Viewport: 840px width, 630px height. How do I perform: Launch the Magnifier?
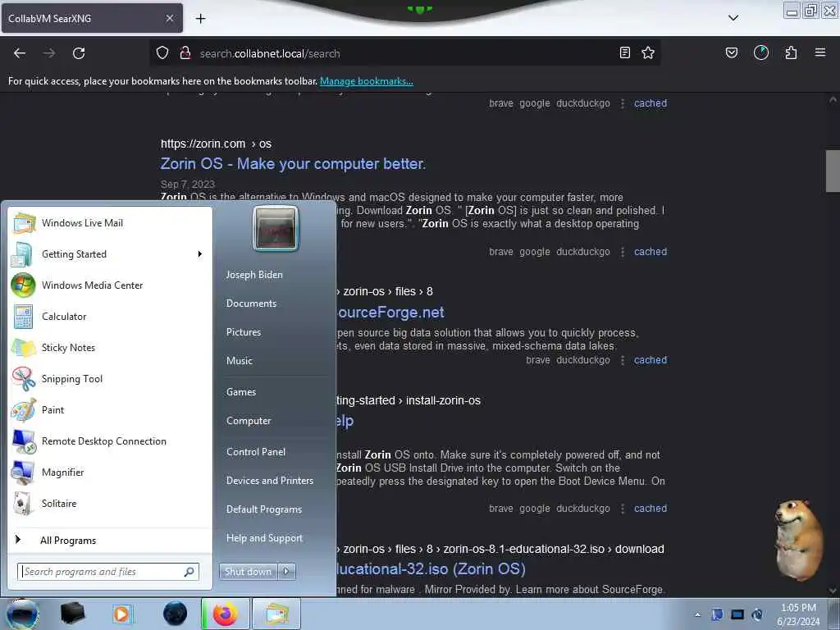110,472
